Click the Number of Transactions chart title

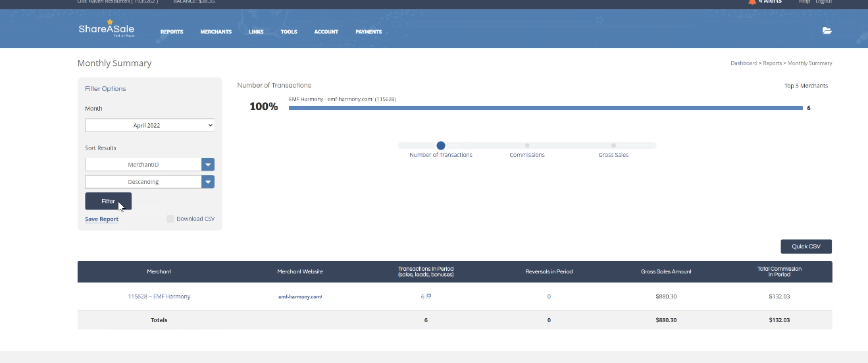click(x=274, y=85)
